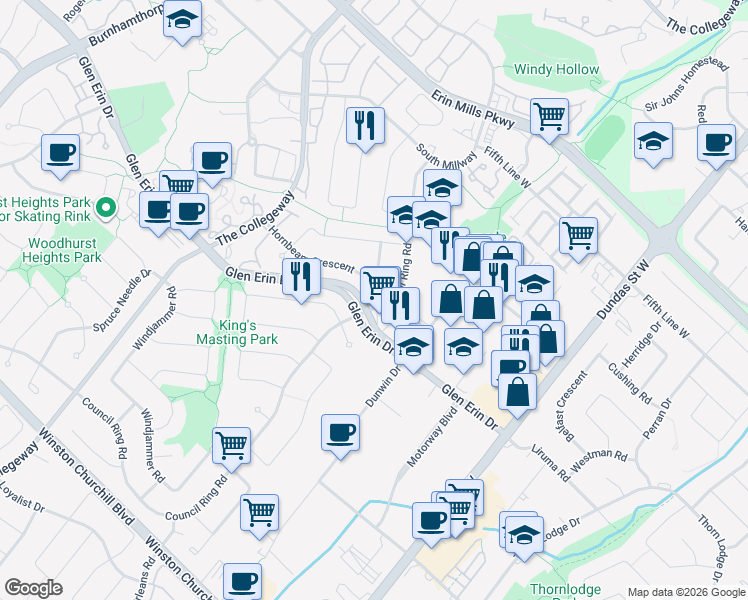Select the Dundas St W road label
Screen dimensions: 748x600
click(x=623, y=290)
